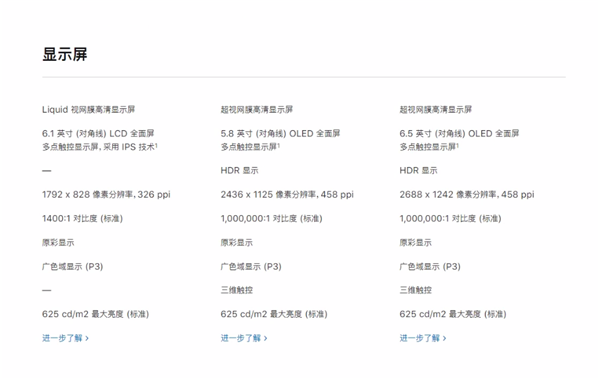
Task: Click 超视网膜高清显示屏 above the 5.8 英寸 spec
Action: click(x=257, y=110)
